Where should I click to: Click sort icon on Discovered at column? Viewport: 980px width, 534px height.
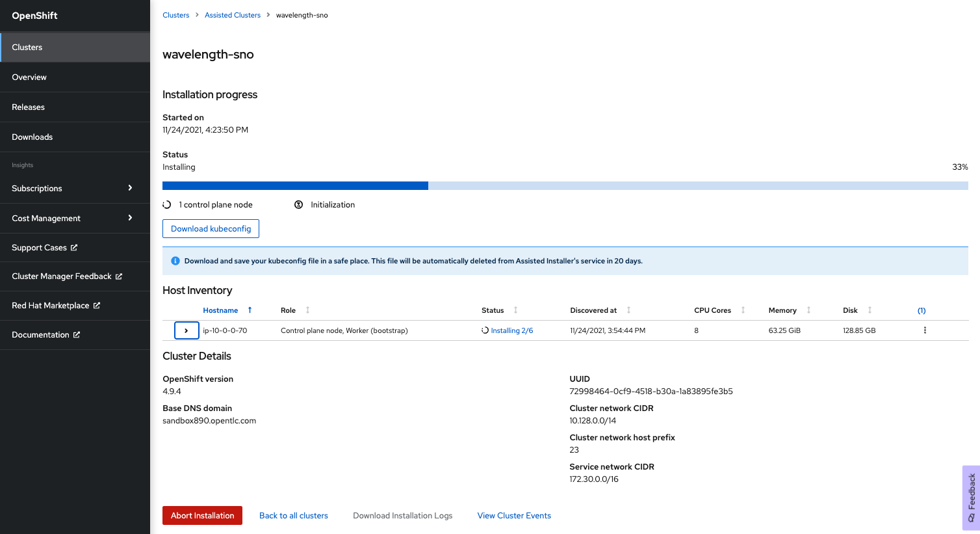pos(629,310)
